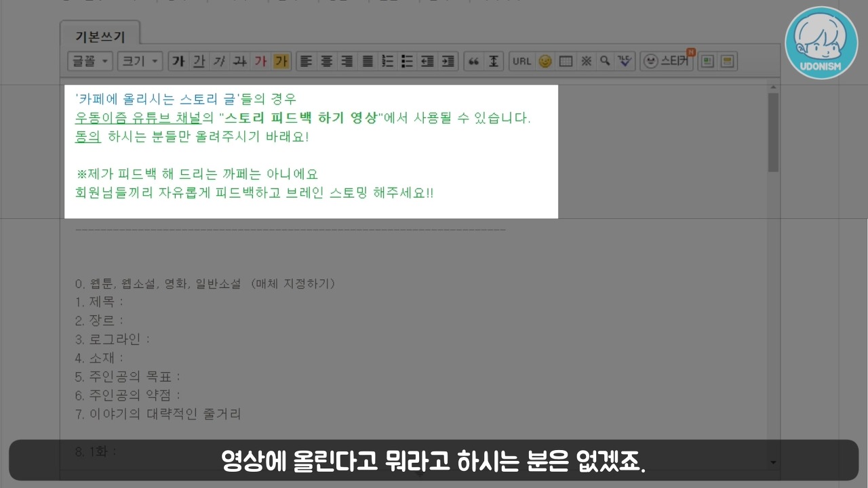Click editor scrollbar down arrow
The width and height of the screenshot is (868, 488).
(773, 462)
